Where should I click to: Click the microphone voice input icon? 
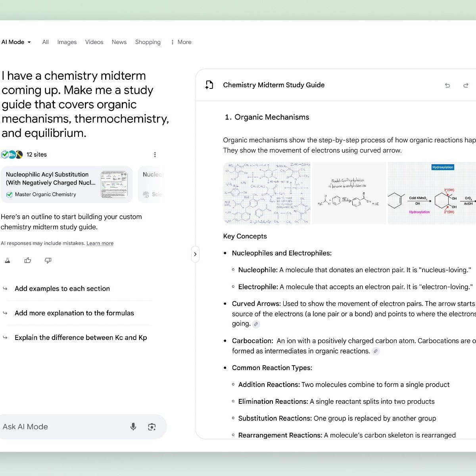coord(133,427)
